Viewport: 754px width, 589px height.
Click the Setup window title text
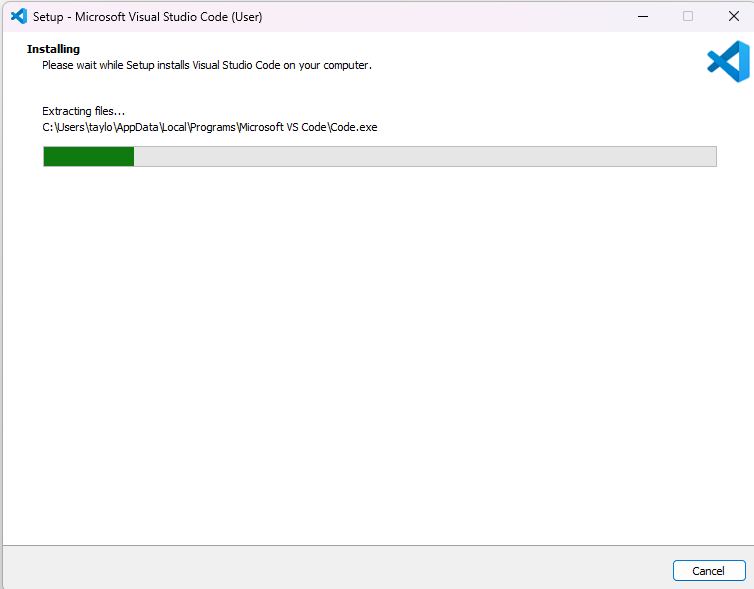click(x=148, y=17)
